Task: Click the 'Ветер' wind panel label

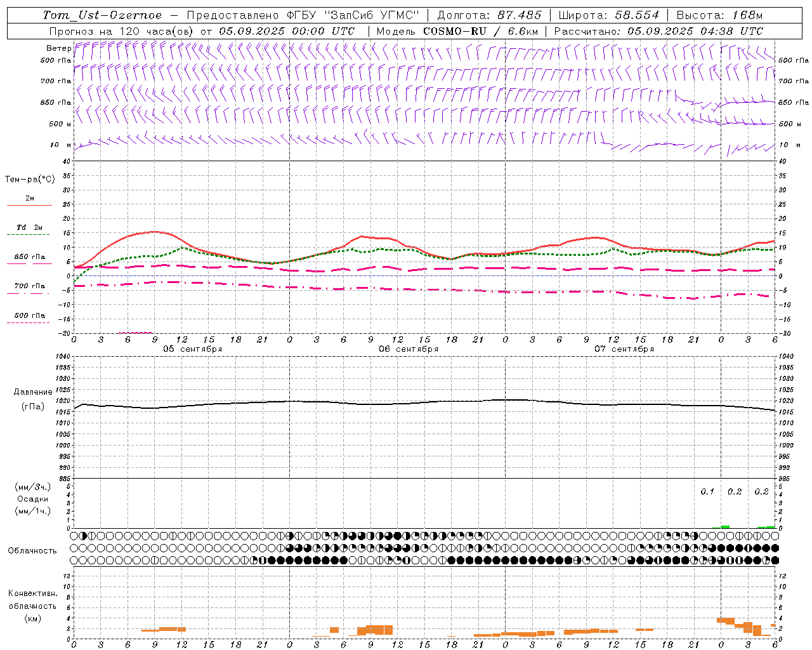Action: tap(58, 48)
